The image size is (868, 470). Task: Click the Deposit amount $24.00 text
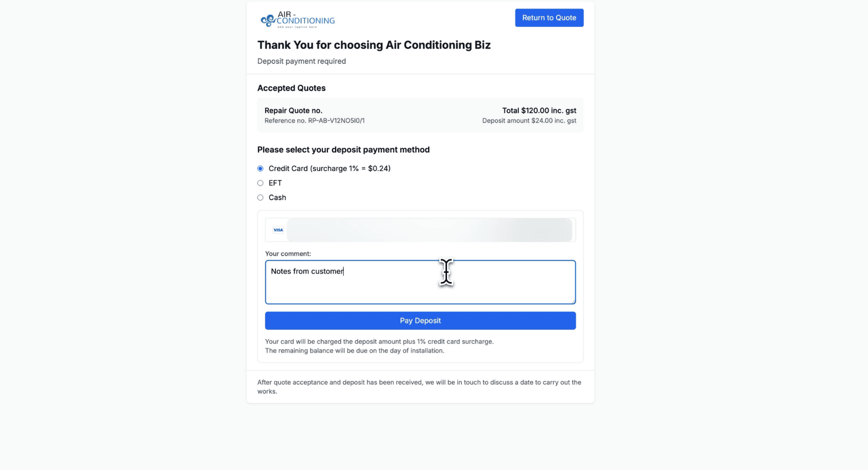coord(529,121)
